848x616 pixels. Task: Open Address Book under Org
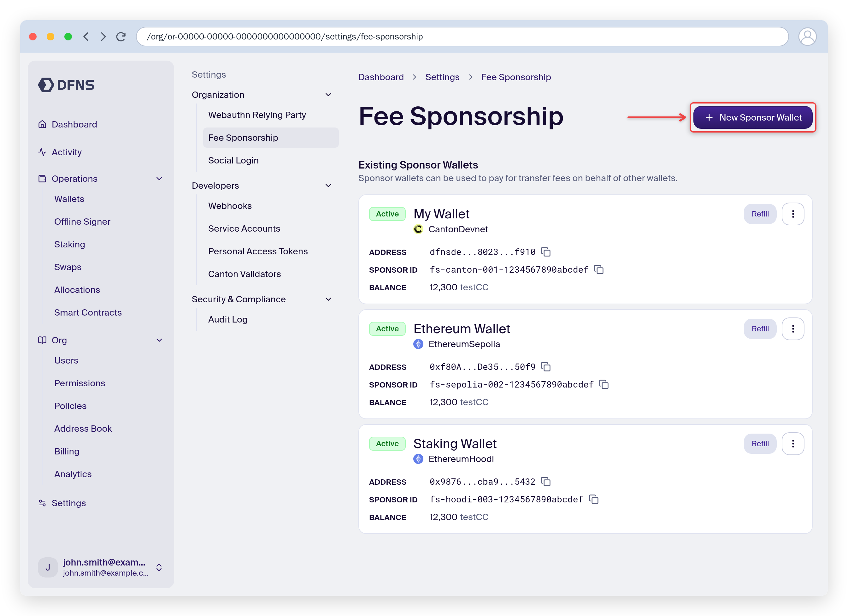point(83,428)
